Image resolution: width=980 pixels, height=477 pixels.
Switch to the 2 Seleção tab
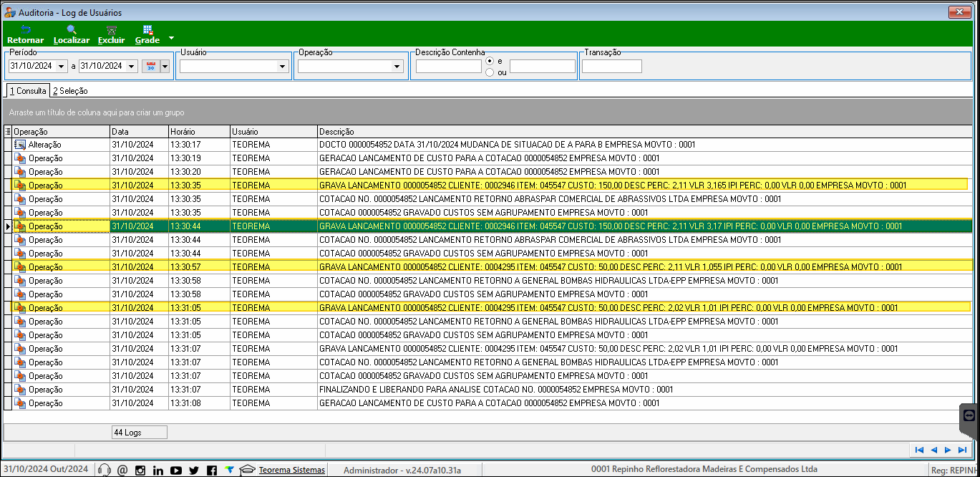(x=70, y=91)
